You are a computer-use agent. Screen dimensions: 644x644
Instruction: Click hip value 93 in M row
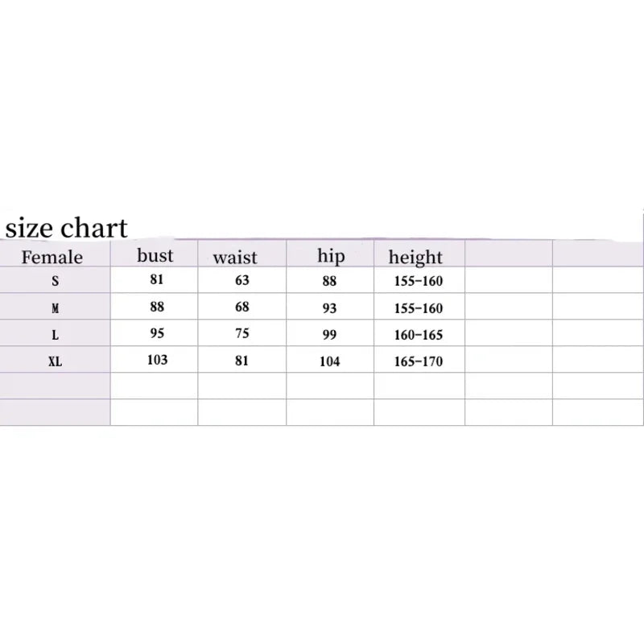(x=329, y=308)
